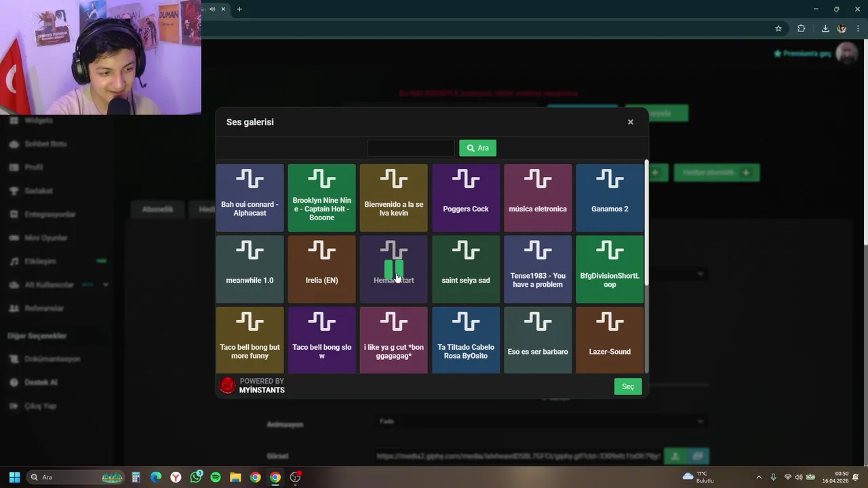Close the Ses galerisi dialog
Screen dimensions: 868x488
[x=631, y=122]
